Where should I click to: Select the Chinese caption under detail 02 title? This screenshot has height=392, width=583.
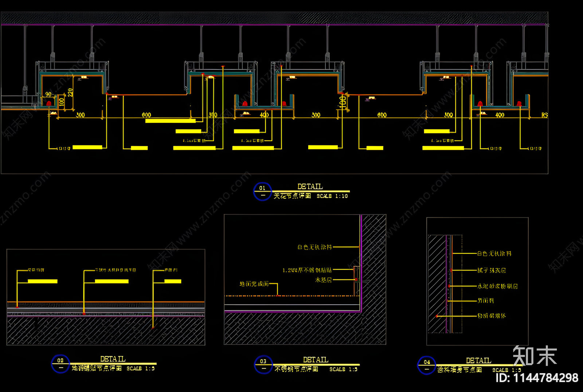(97, 368)
